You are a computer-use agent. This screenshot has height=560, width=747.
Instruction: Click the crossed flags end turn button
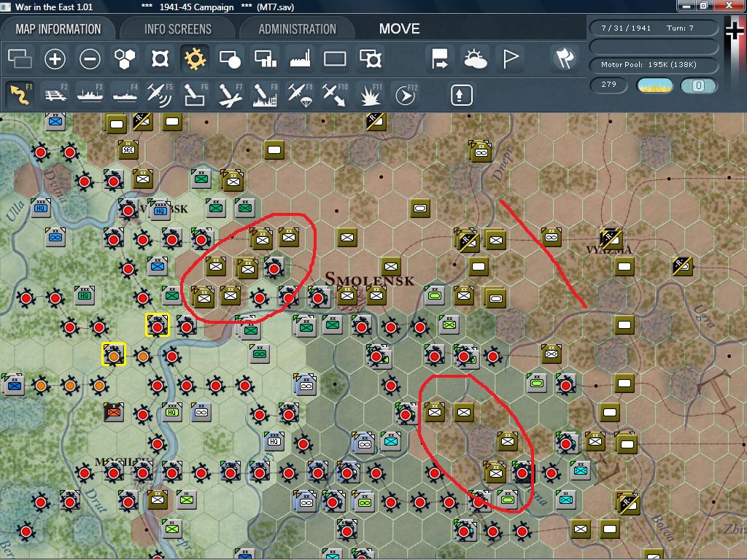(x=565, y=59)
